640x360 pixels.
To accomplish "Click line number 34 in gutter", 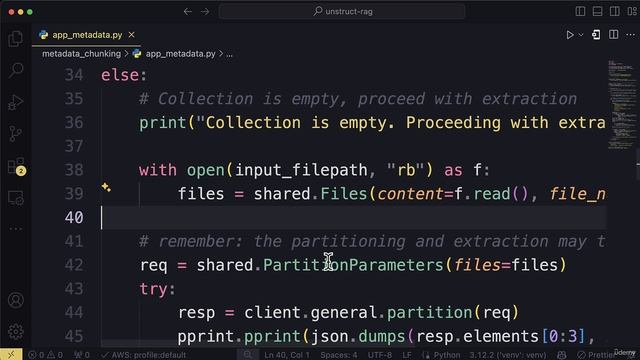I will tap(74, 75).
